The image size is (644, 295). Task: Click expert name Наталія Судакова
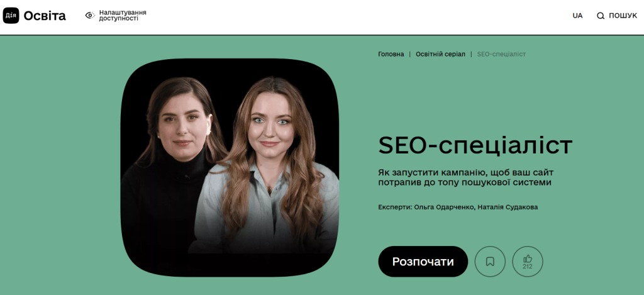(x=508, y=207)
